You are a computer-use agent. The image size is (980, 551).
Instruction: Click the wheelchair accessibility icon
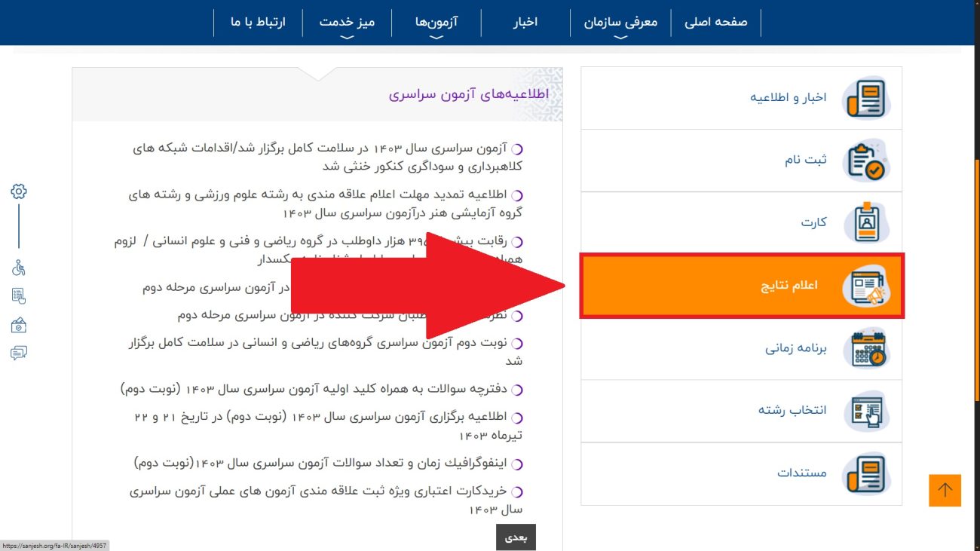coord(19,268)
